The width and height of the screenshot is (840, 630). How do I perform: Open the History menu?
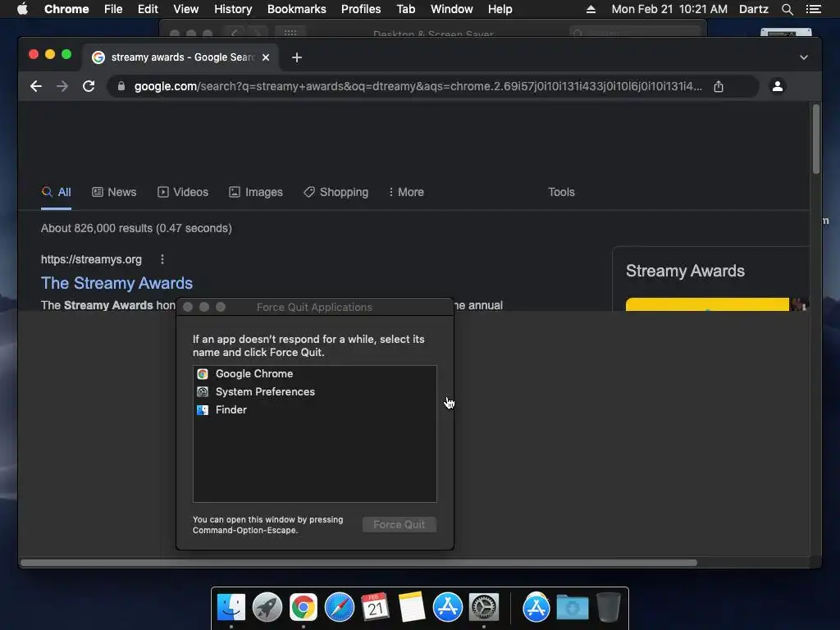tap(233, 9)
